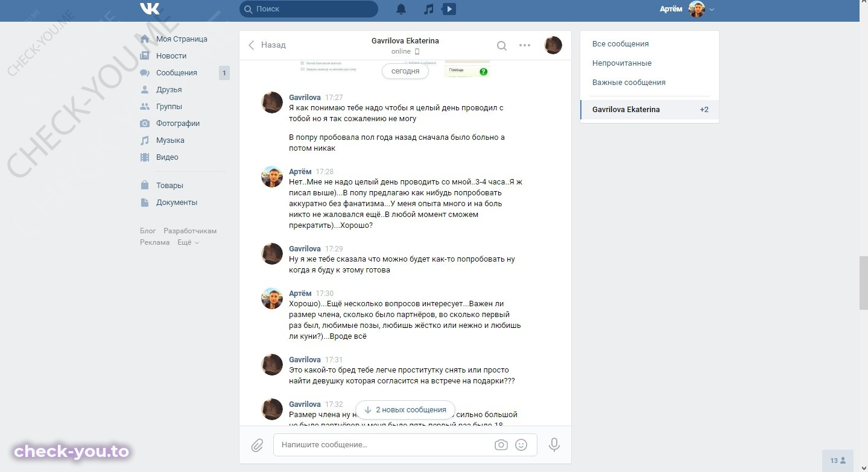The image size is (868, 472).
Task: Open the Реклама footer link
Action: 155,242
